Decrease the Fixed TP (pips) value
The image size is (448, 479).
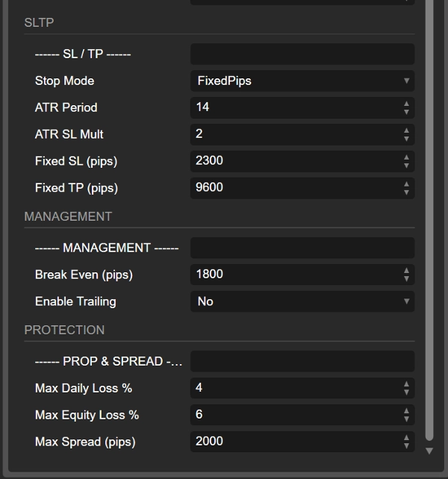406,192
